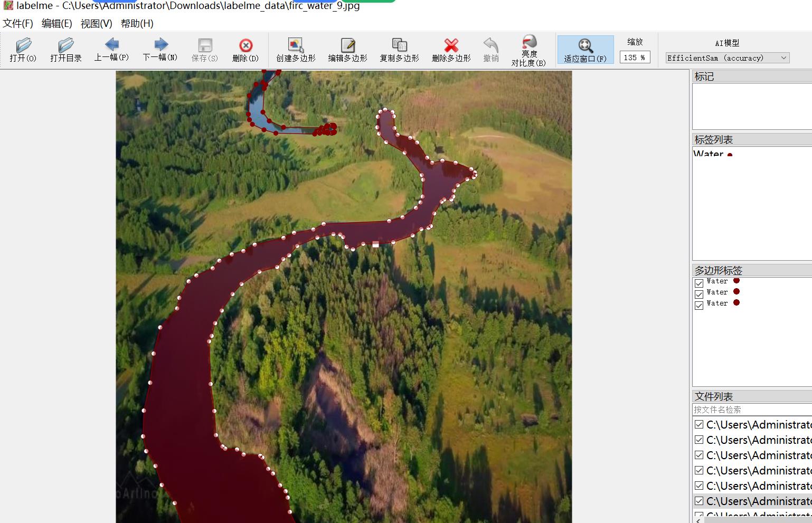Image resolution: width=812 pixels, height=523 pixels.
Task: Open the EfficientSam AI model dropdown
Action: pyautogui.click(x=727, y=58)
